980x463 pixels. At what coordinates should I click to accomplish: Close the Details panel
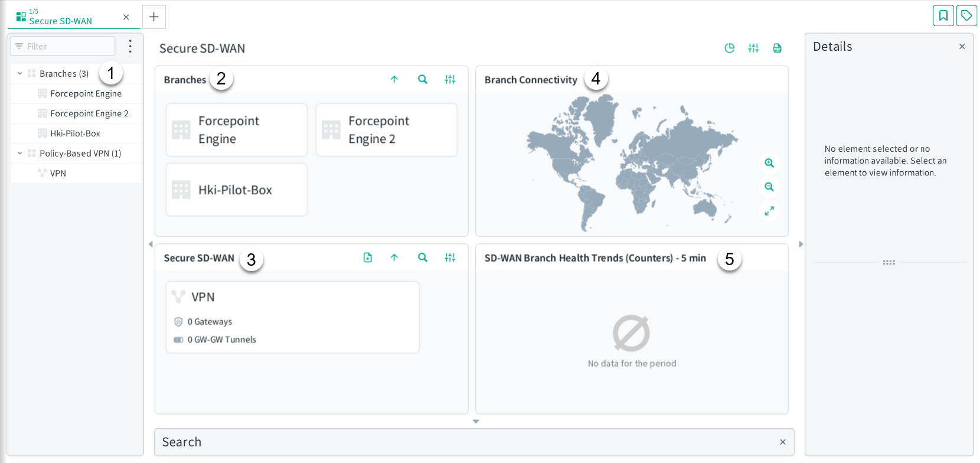point(962,47)
